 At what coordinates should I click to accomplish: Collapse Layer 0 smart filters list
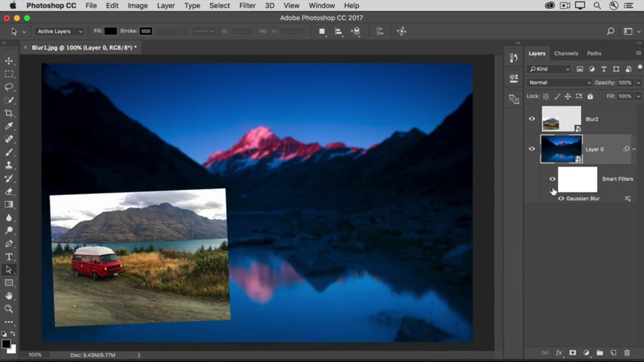[x=634, y=149]
